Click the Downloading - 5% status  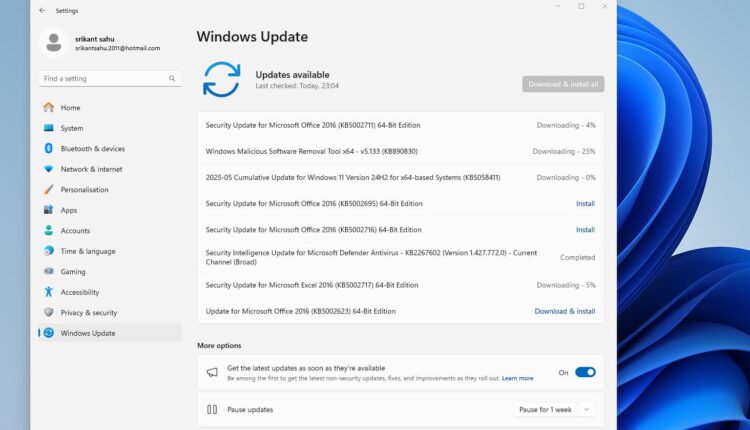click(x=566, y=285)
